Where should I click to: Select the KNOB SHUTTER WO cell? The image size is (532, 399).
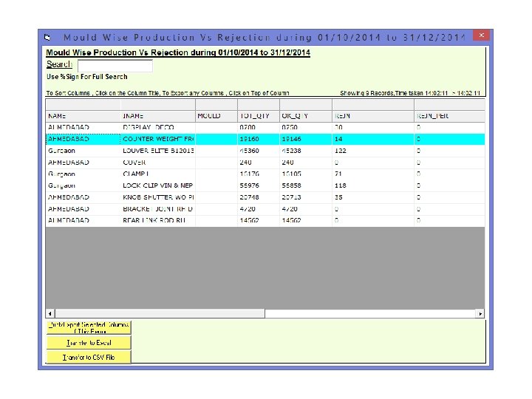click(158, 197)
